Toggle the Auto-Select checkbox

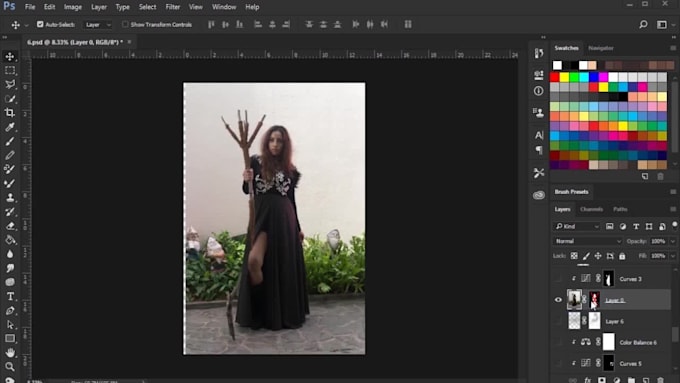pyautogui.click(x=40, y=25)
